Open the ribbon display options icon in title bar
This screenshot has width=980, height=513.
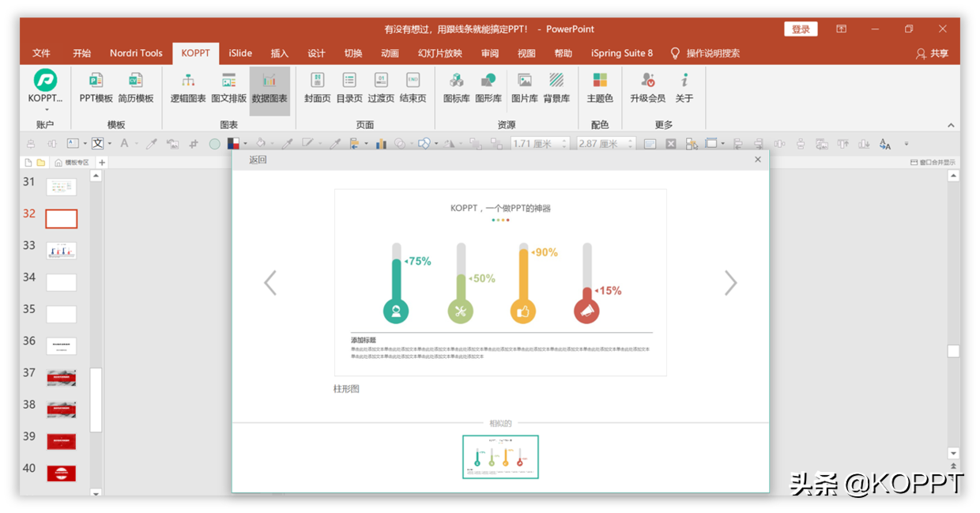[x=842, y=29]
